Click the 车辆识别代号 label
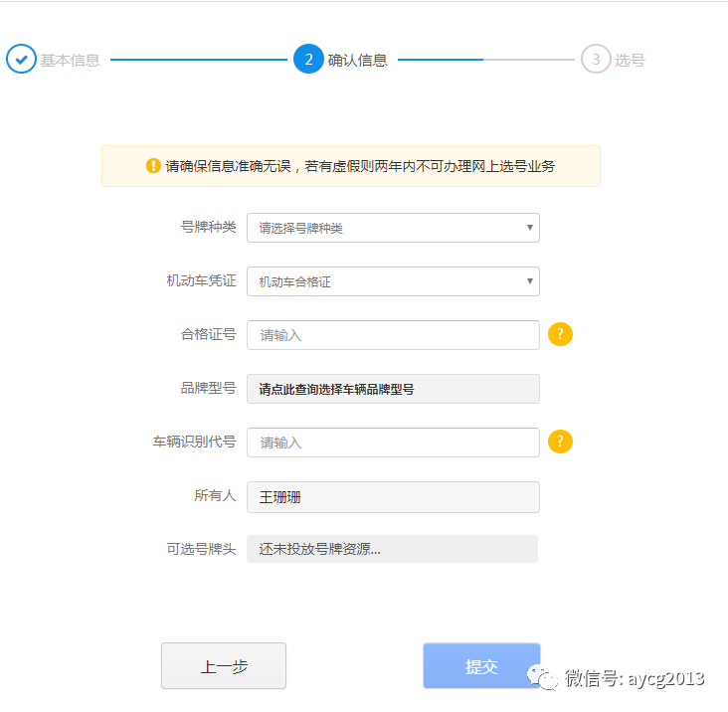This screenshot has width=728, height=712. click(x=195, y=442)
